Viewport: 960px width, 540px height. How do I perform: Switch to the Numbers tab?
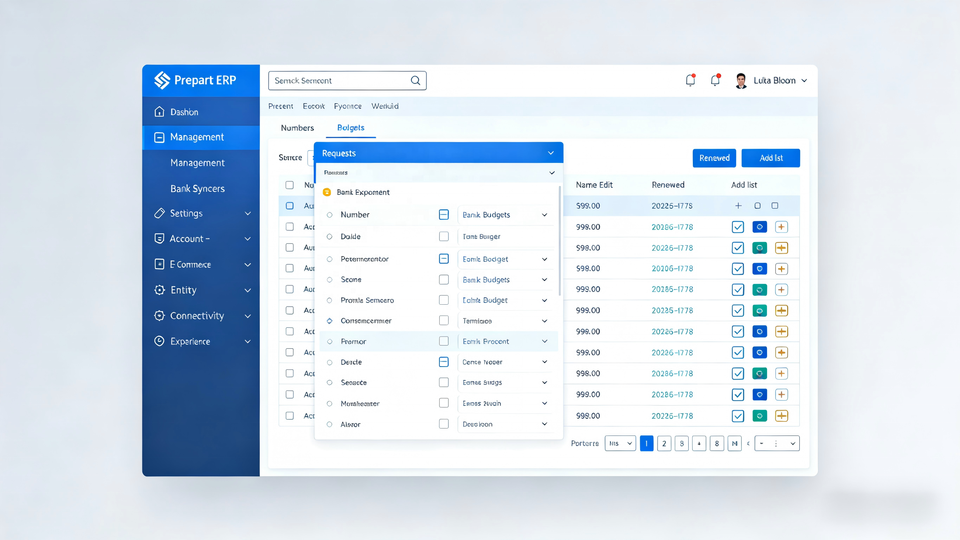[297, 128]
